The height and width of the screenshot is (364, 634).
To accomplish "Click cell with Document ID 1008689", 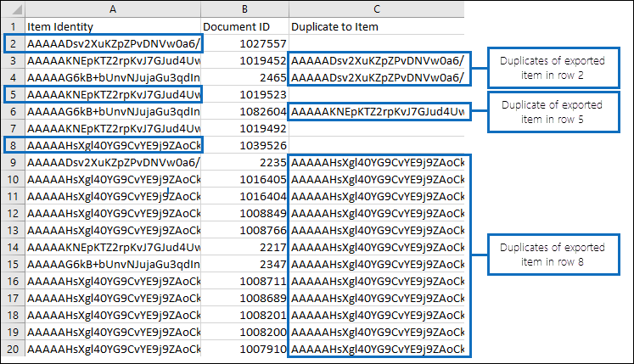I will (244, 299).
